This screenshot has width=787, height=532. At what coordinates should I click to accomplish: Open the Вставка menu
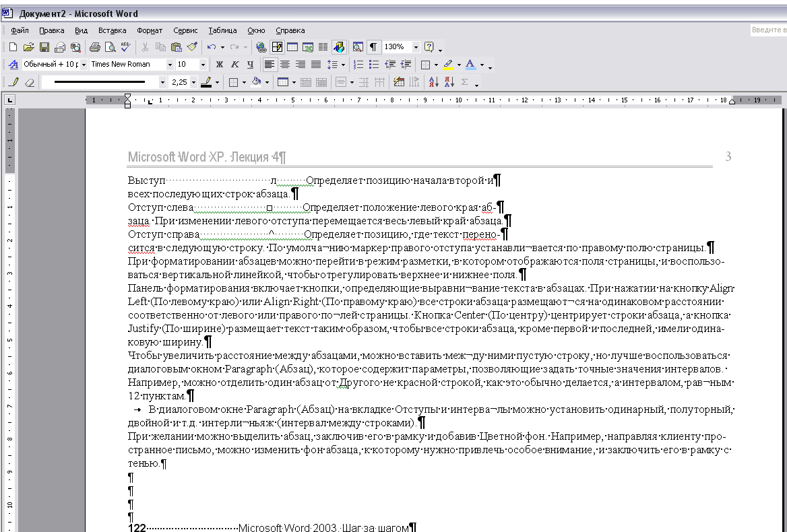pyautogui.click(x=112, y=30)
